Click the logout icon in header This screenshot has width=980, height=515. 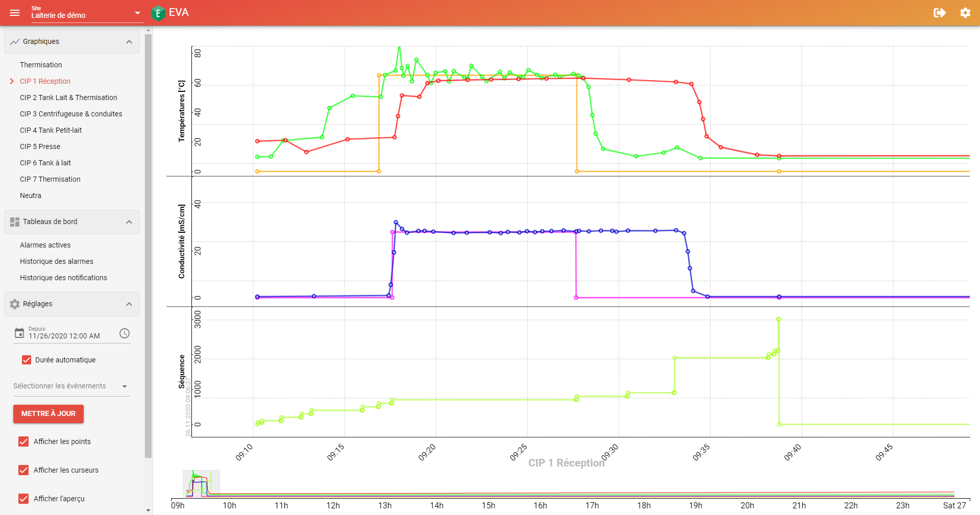(x=940, y=13)
